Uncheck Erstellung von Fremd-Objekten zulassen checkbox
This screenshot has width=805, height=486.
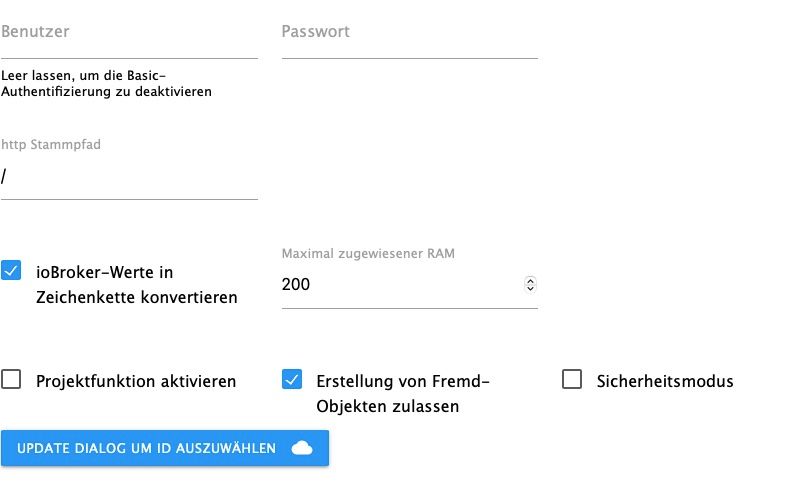(292, 380)
